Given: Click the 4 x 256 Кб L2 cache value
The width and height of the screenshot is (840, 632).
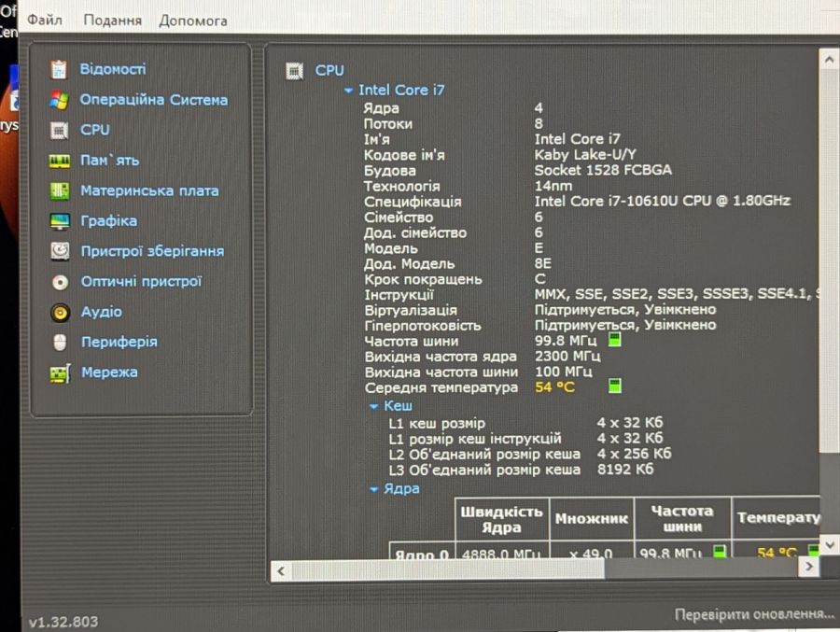Looking at the screenshot, I should click(x=634, y=454).
